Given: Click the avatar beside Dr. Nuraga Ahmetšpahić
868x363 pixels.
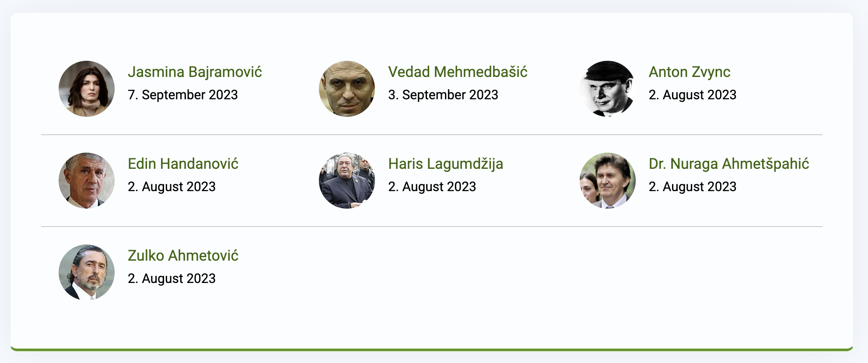Looking at the screenshot, I should [x=607, y=181].
